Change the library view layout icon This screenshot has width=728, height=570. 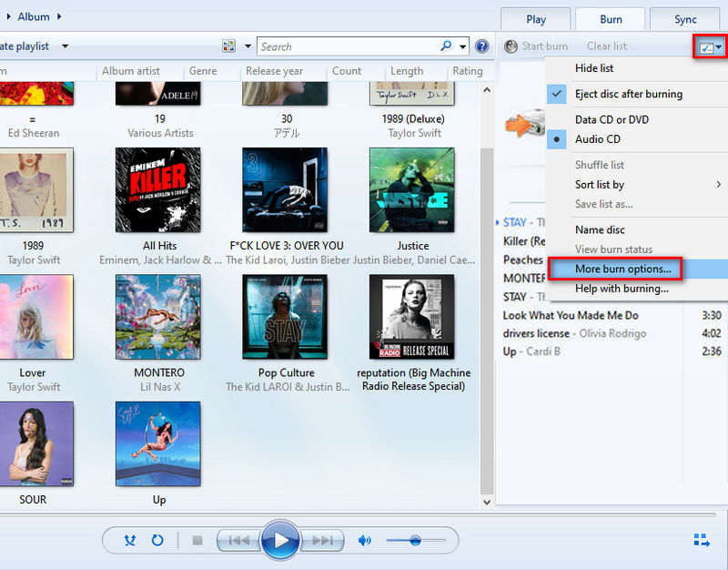click(x=229, y=46)
